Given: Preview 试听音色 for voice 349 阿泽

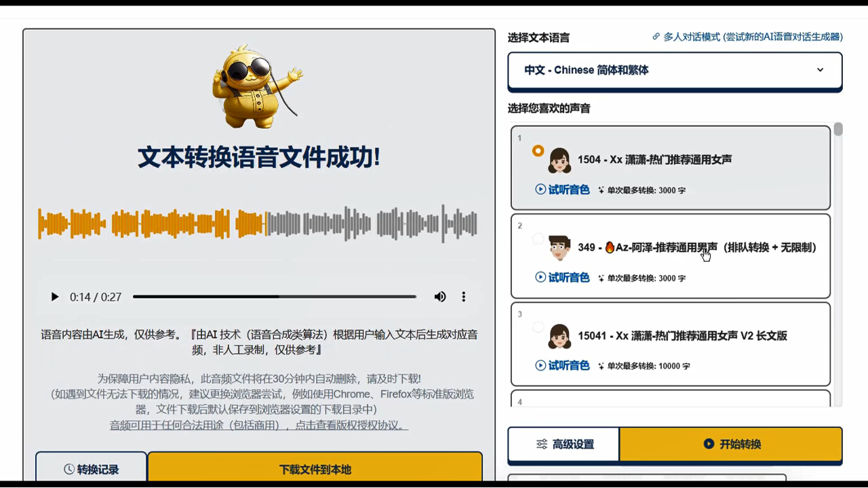Looking at the screenshot, I should [x=562, y=278].
